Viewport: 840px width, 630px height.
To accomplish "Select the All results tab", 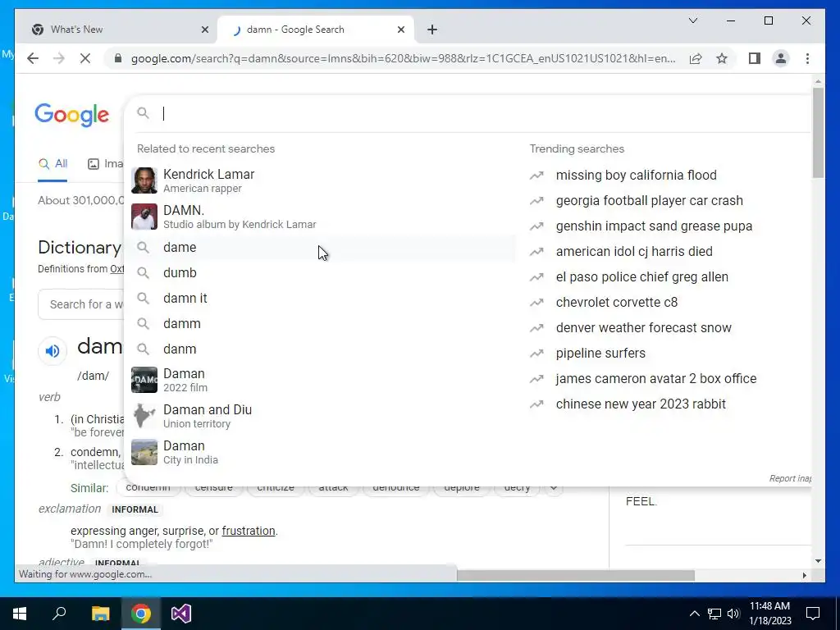I will pyautogui.click(x=52, y=164).
